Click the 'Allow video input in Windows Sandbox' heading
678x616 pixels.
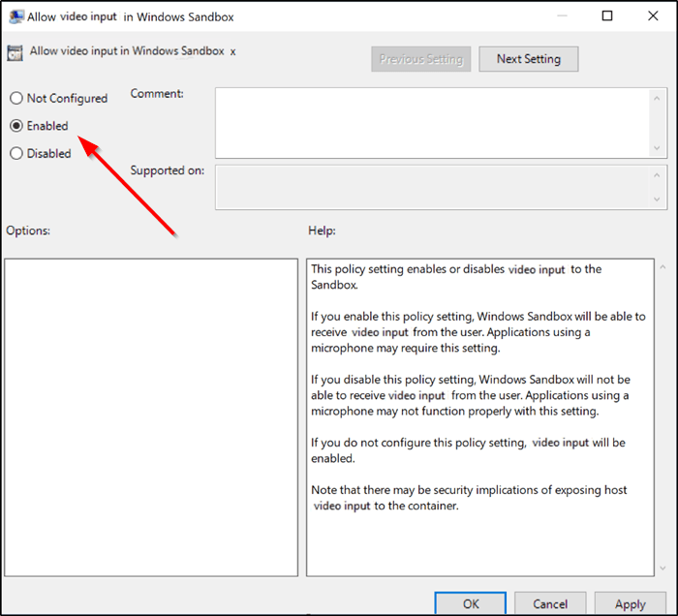point(127,51)
